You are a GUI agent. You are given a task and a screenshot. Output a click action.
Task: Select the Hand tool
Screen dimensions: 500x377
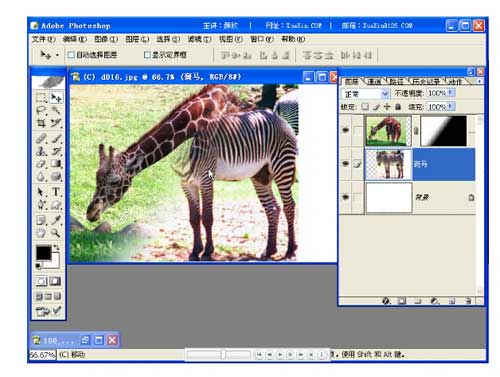[41, 233]
